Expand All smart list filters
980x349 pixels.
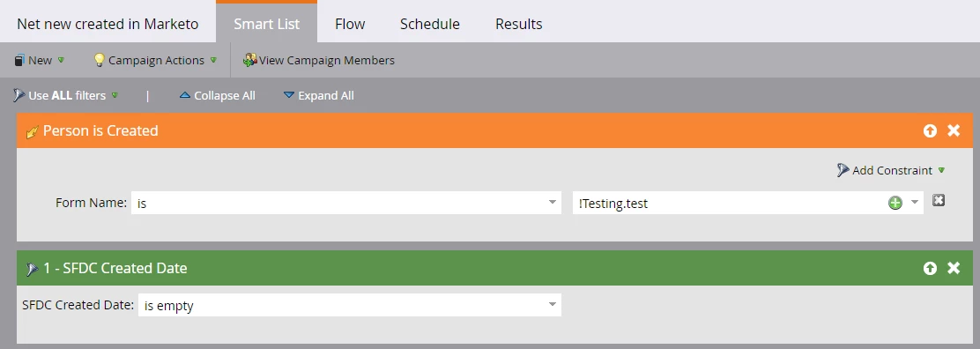(x=319, y=96)
